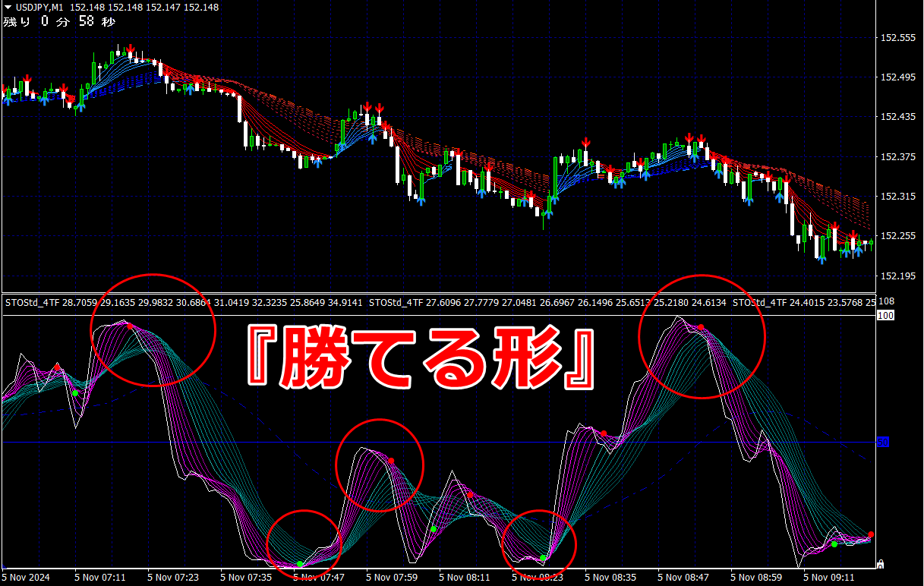Click the 5 Nov 09:11 time label
The height and width of the screenshot is (586, 924).
pyautogui.click(x=829, y=578)
